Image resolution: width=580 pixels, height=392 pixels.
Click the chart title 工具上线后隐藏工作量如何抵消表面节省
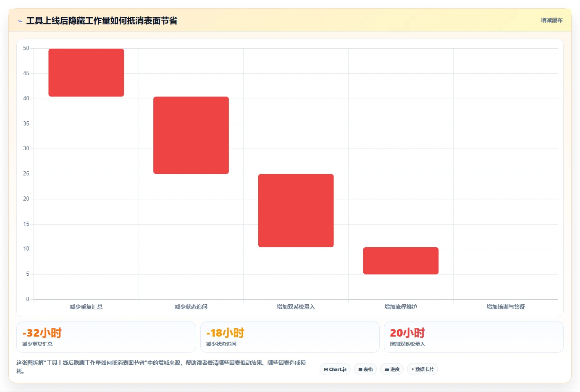pyautogui.click(x=102, y=21)
